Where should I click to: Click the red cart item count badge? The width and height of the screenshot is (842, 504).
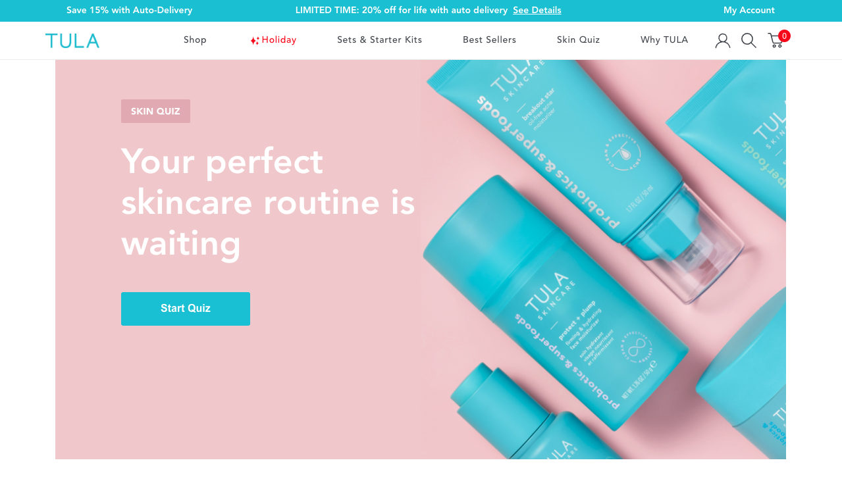coord(784,36)
